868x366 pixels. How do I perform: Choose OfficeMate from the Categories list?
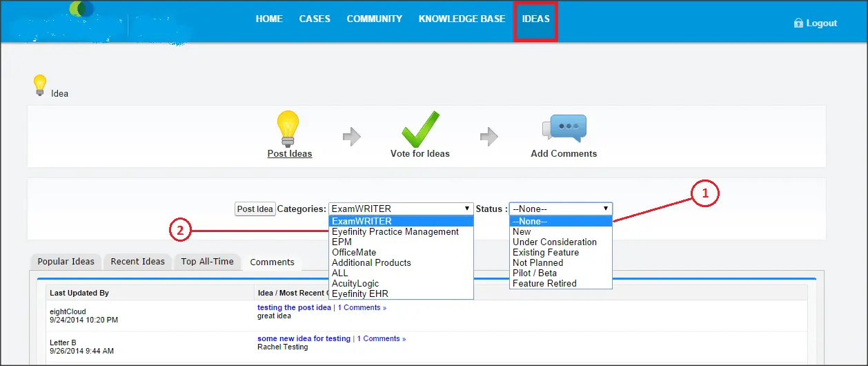coord(401,252)
